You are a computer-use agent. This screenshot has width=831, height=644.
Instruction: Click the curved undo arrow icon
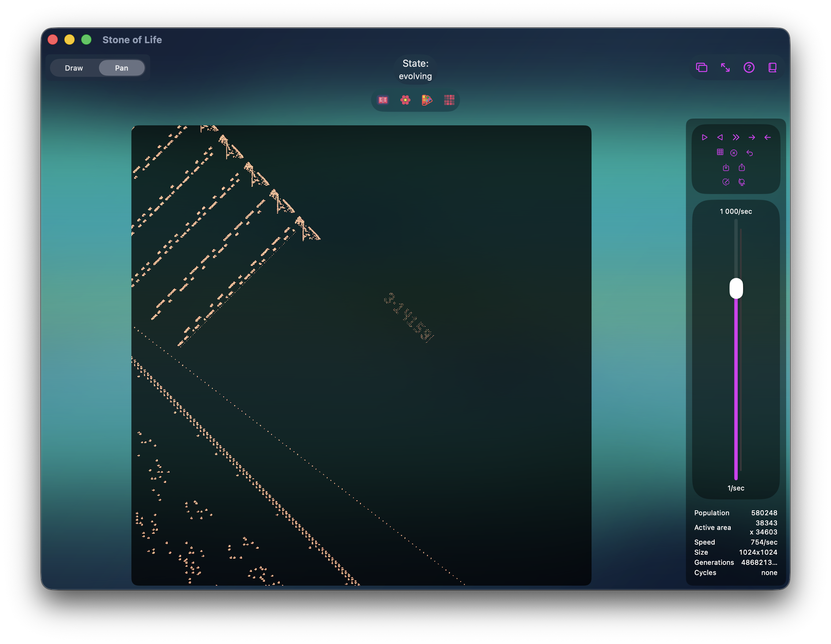[749, 153]
